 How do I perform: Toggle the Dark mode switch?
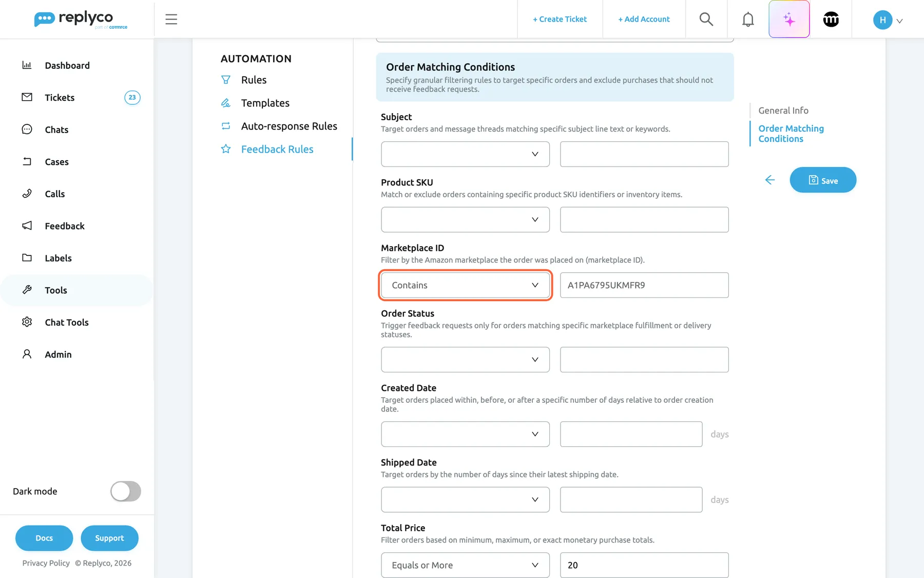tap(126, 491)
